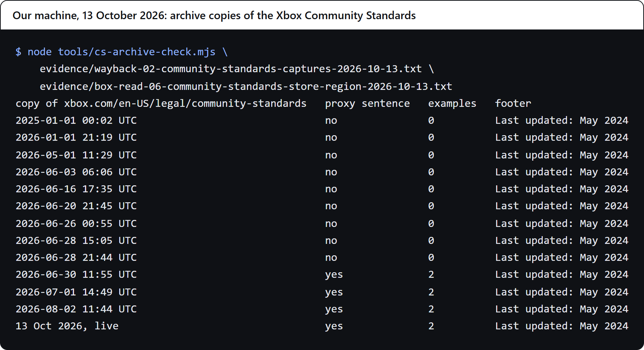This screenshot has height=350, width=644.
Task: Select the "2026-08-02 11:44 UTC" timestamp
Action: click(76, 309)
